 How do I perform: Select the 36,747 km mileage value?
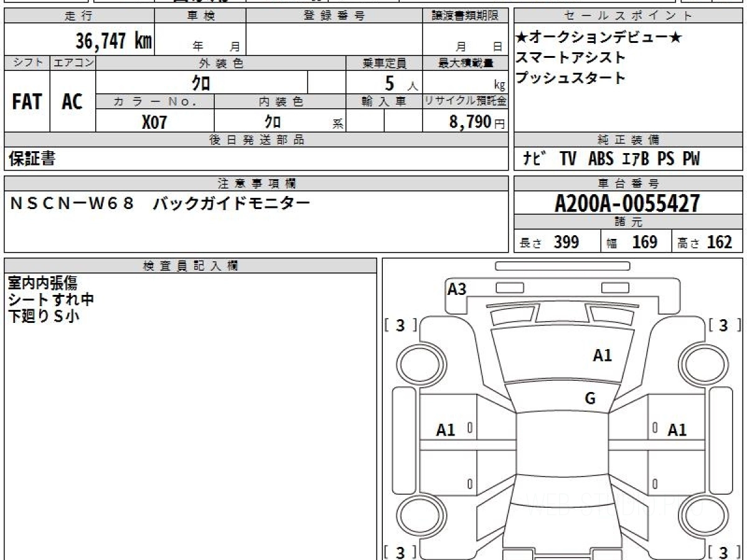pyautogui.click(x=114, y=41)
